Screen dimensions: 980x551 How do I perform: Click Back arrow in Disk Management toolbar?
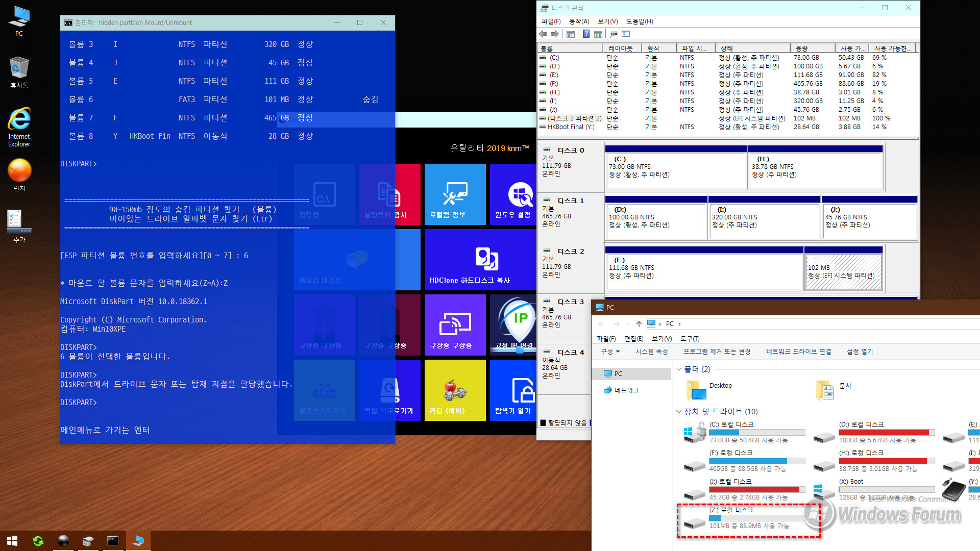pyautogui.click(x=543, y=34)
